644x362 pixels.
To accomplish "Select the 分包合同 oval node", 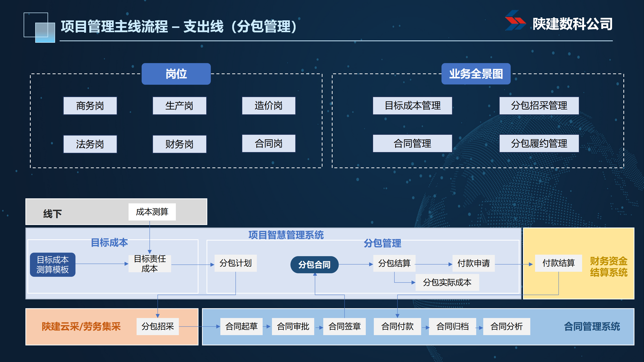I will 314,265.
